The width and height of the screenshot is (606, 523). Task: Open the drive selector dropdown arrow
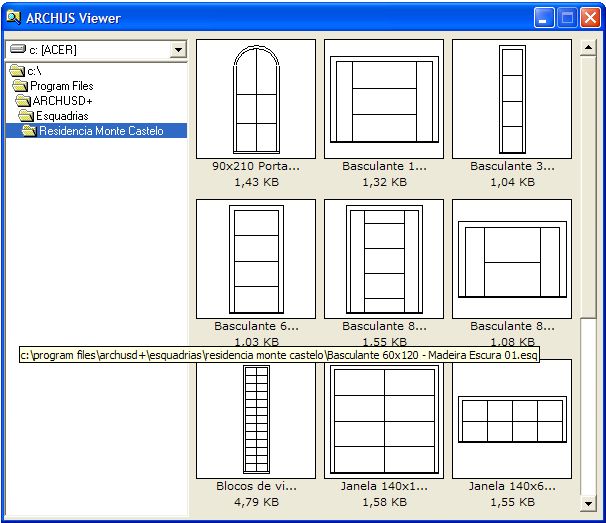pos(178,50)
